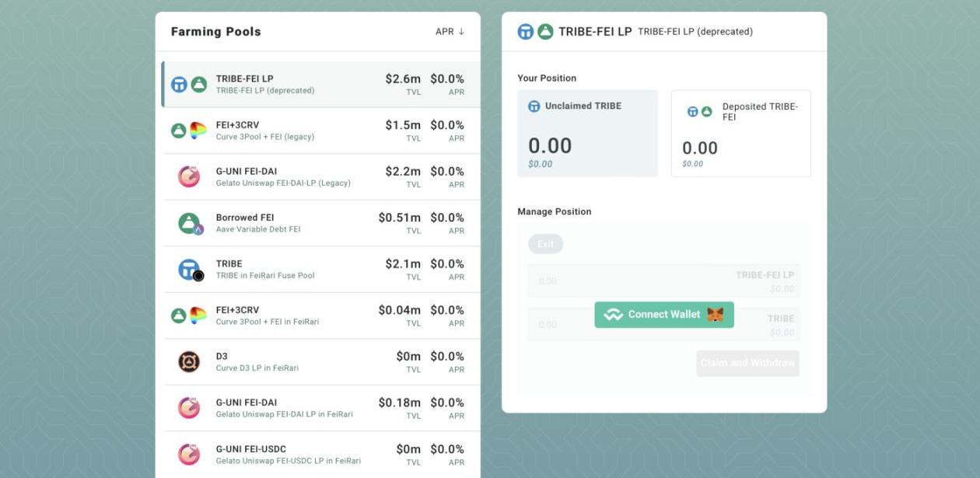Click the MetaMask fox icon

(x=715, y=315)
